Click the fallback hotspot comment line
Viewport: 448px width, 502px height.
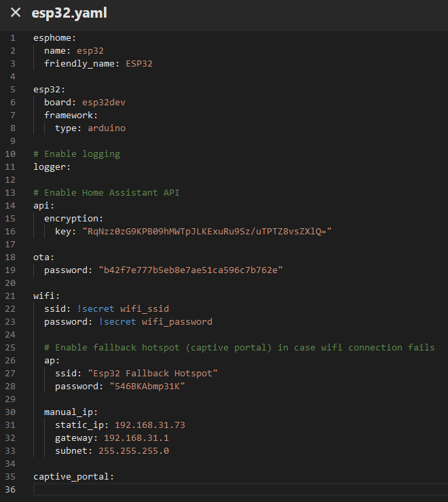click(x=240, y=348)
